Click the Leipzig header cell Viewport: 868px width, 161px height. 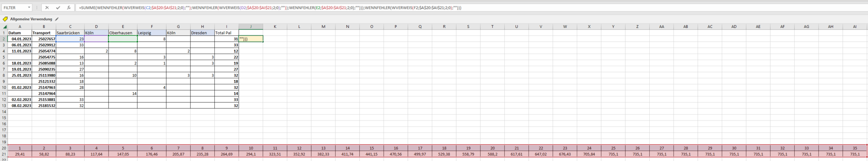[151, 33]
